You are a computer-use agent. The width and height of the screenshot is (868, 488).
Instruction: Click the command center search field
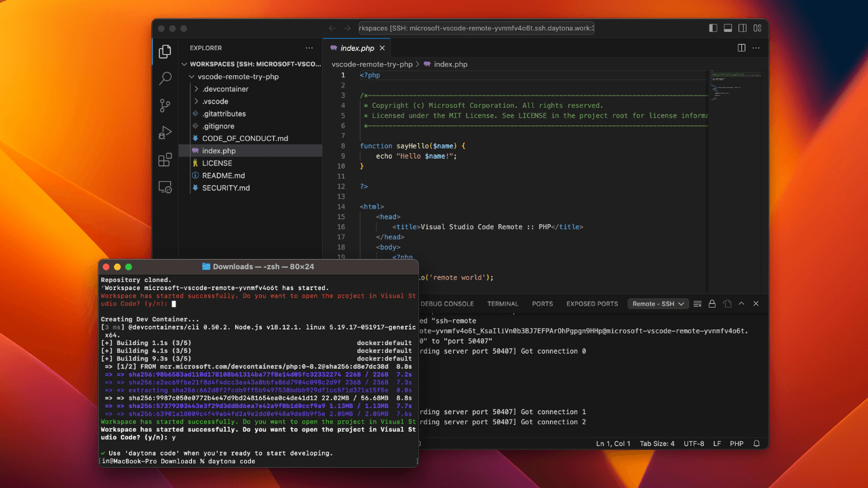476,28
